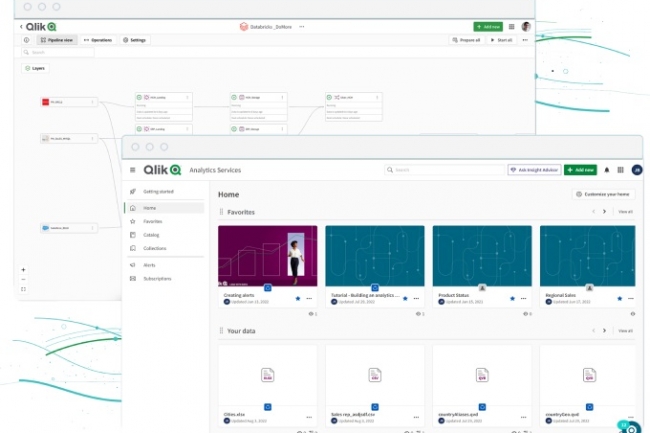This screenshot has height=433, width=650.
Task: Click the Favorites star icon in sidebar
Action: point(133,221)
